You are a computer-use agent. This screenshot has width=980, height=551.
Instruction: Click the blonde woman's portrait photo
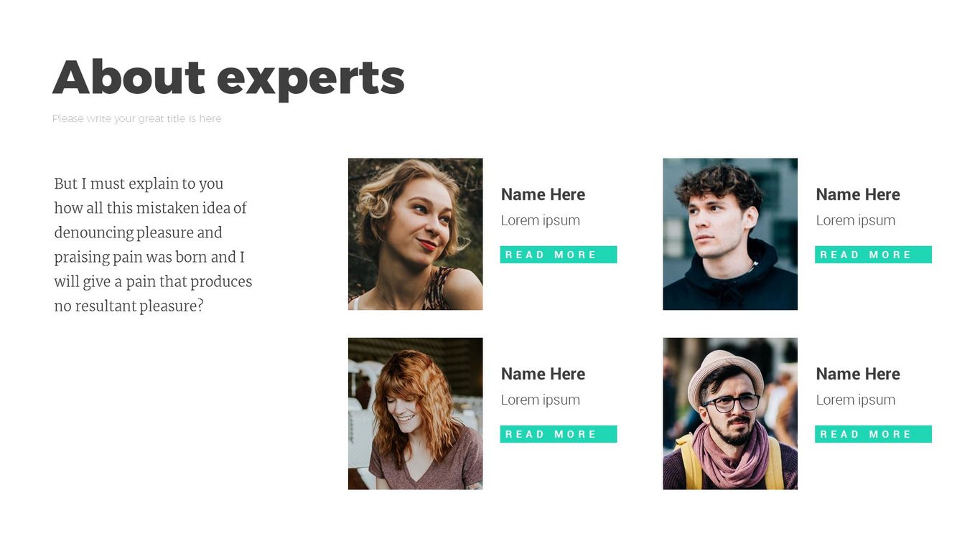415,234
